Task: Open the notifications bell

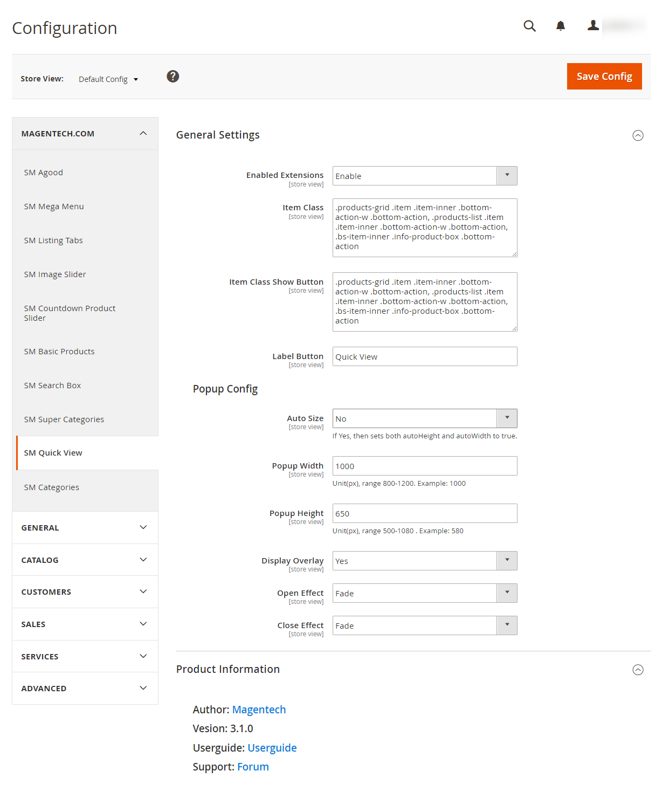Action: [x=560, y=26]
